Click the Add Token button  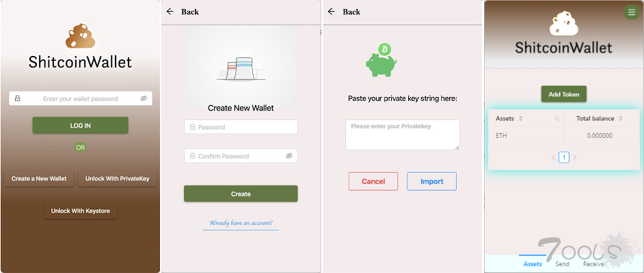(564, 94)
